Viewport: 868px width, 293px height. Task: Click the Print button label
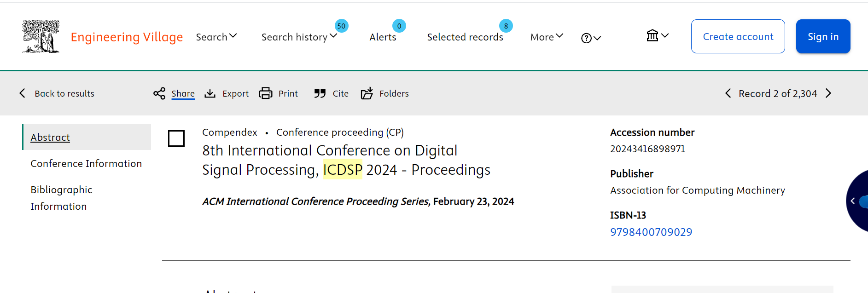(x=288, y=93)
